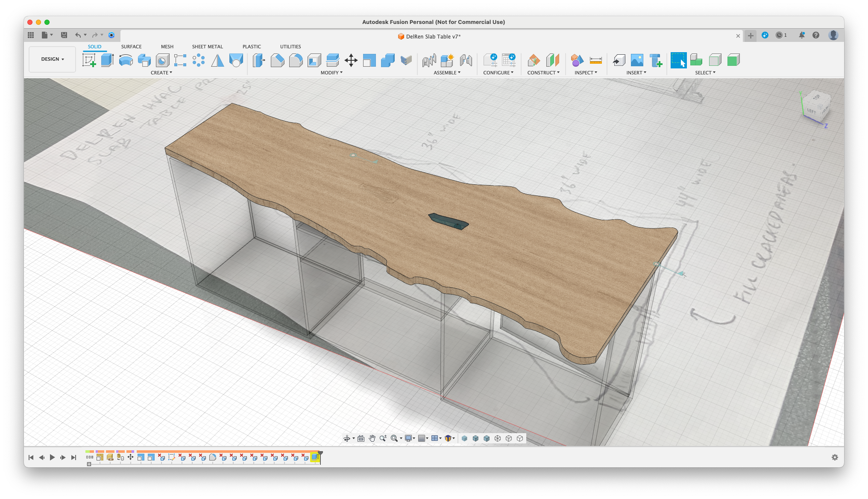Switch to the SURFACE tab
This screenshot has height=499, width=868.
tap(131, 47)
